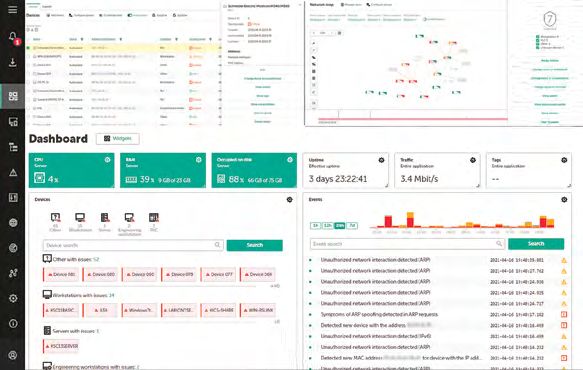Click the 3 days 23:22:41 Uptime value

pos(338,179)
